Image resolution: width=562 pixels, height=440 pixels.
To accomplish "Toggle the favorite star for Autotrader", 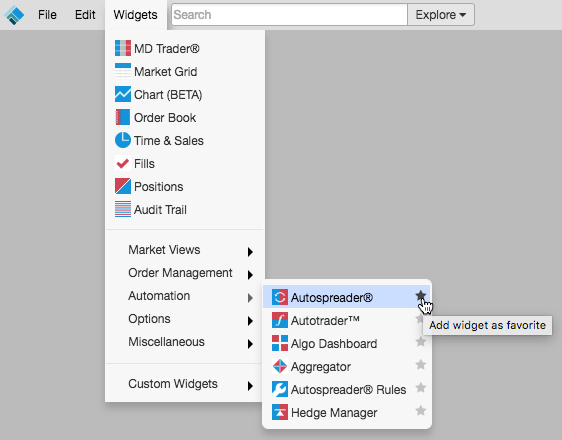I will (x=419, y=318).
